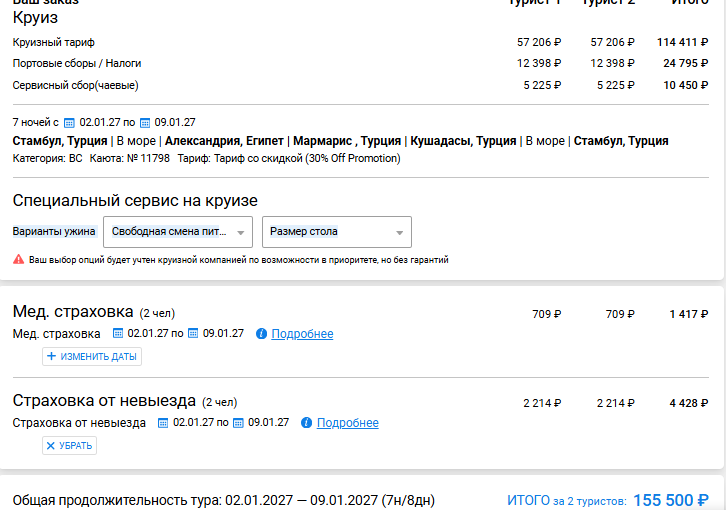Click calendar icon before cruise end date 09.01.27
726x510 pixels.
click(145, 123)
